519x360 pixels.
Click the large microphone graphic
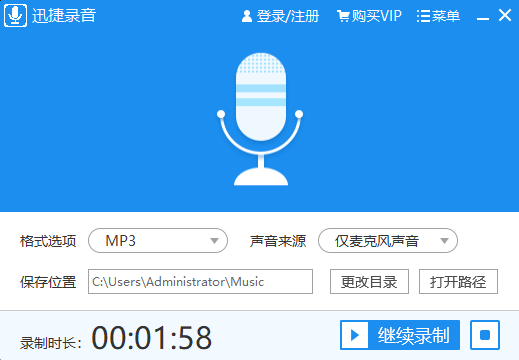click(261, 119)
